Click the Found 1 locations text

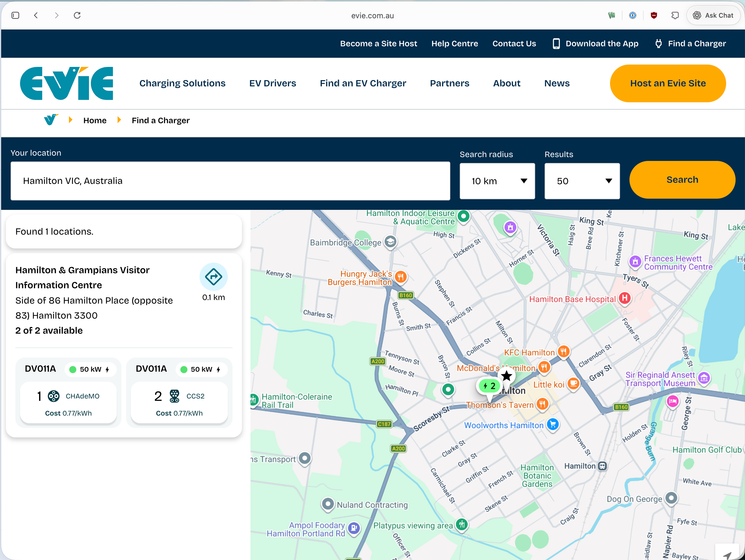coord(55,231)
